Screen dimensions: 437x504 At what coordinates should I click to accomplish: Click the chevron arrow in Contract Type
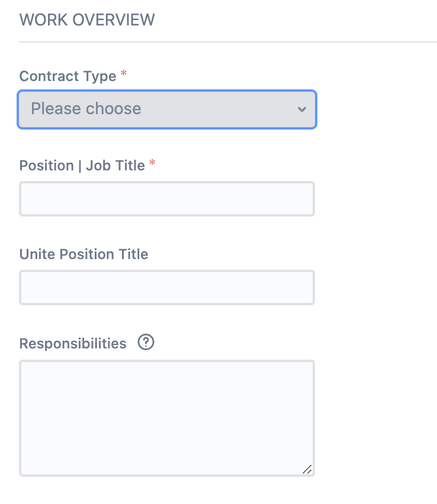point(302,109)
